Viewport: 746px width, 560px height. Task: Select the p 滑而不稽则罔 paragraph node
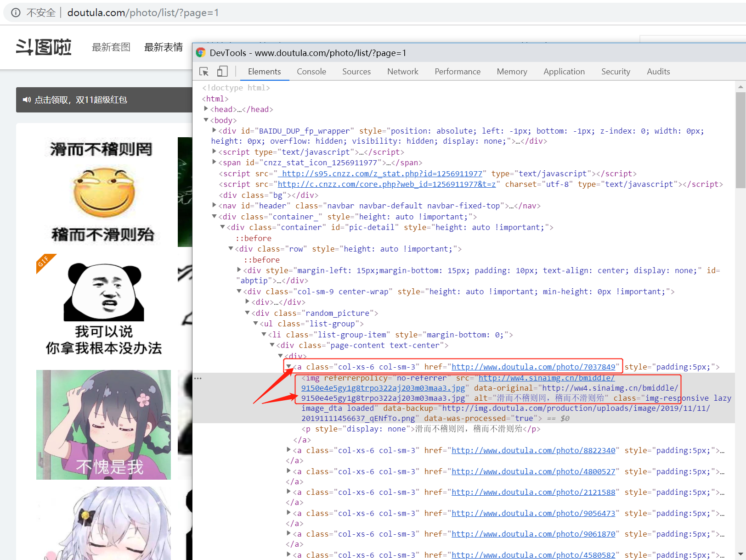(x=421, y=429)
